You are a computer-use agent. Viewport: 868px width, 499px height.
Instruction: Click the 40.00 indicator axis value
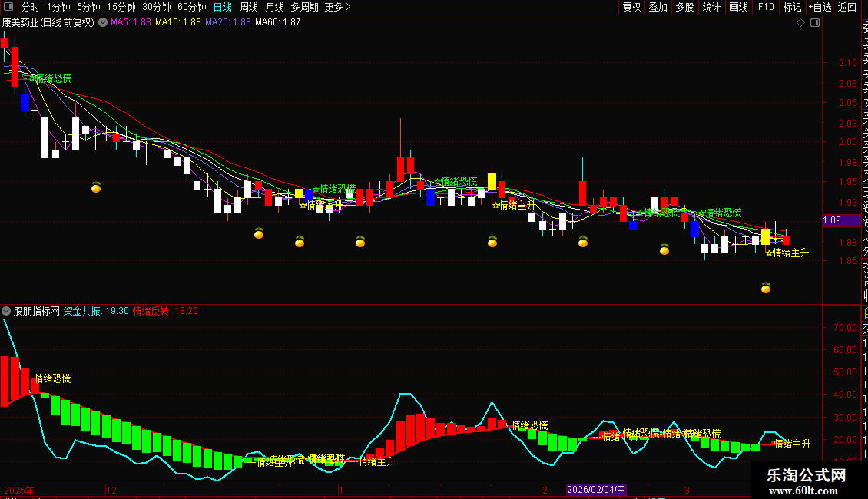[845, 395]
